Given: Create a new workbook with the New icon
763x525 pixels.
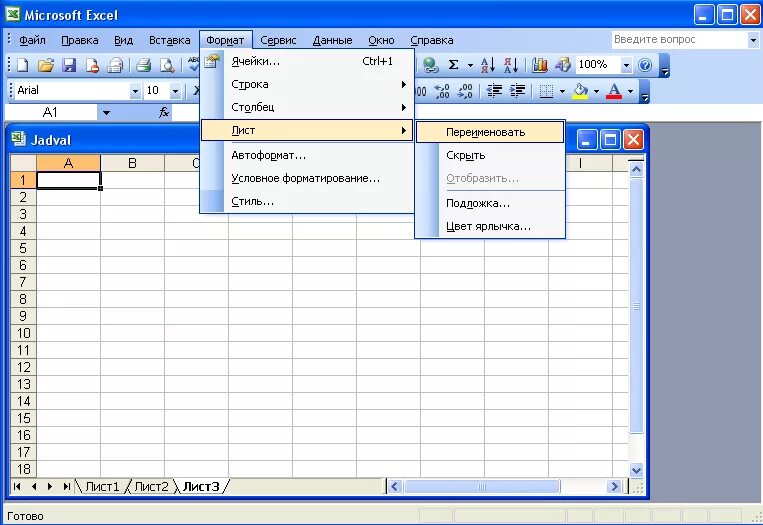Looking at the screenshot, I should (22, 65).
